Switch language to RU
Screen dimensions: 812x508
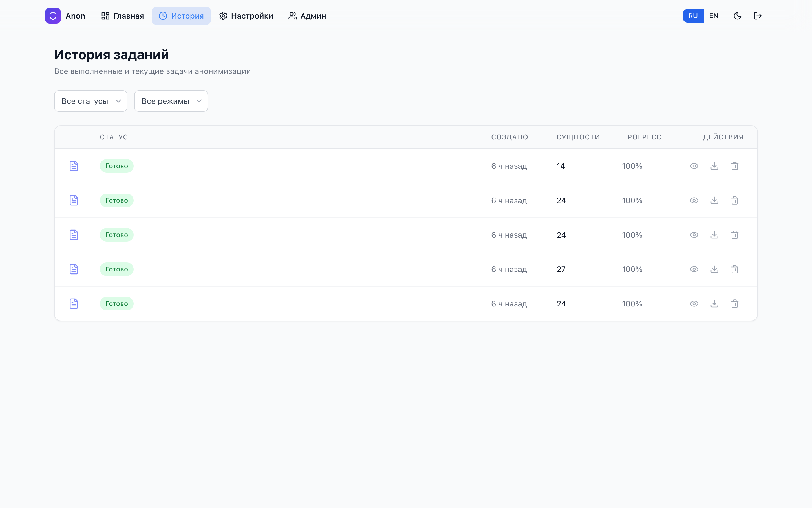pos(693,16)
